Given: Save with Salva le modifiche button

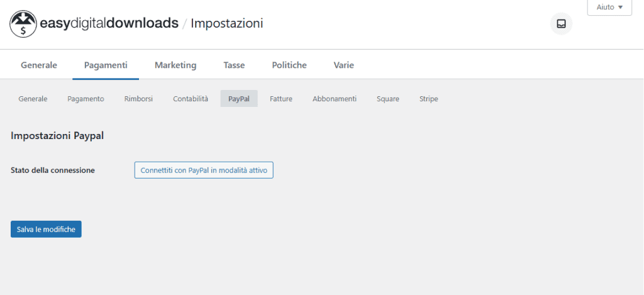Looking at the screenshot, I should pyautogui.click(x=46, y=229).
